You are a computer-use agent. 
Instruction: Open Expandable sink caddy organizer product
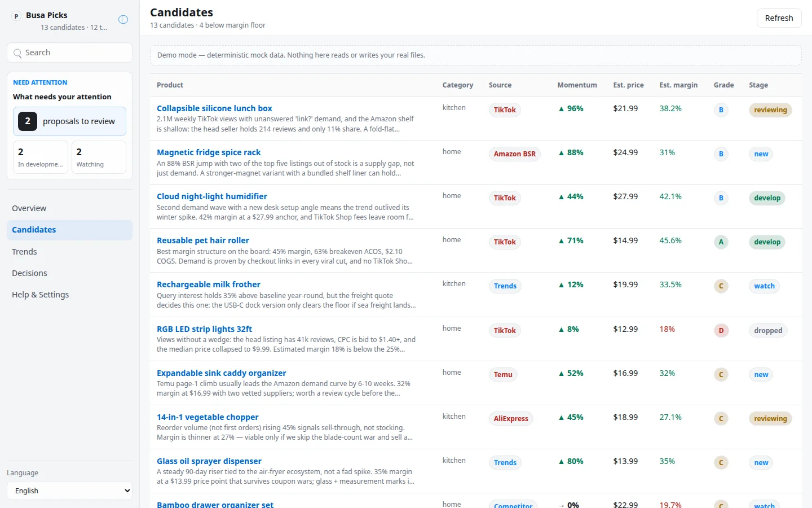click(222, 373)
